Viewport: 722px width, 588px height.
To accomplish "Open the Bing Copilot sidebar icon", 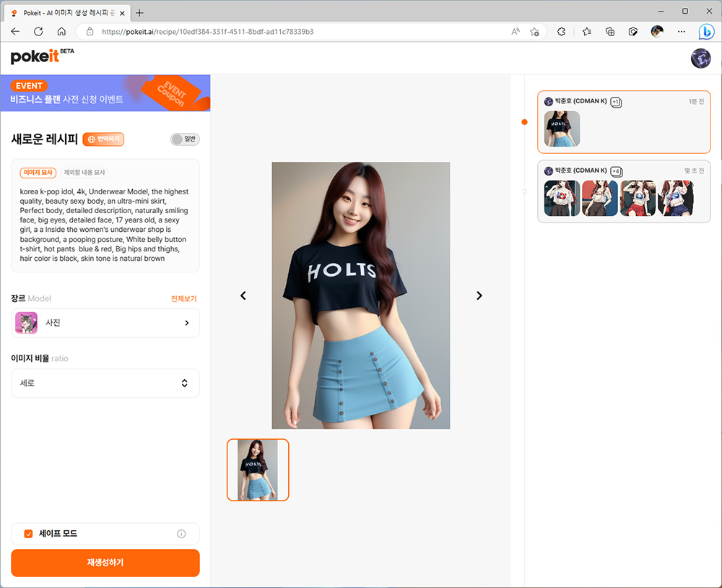I will pos(706,31).
